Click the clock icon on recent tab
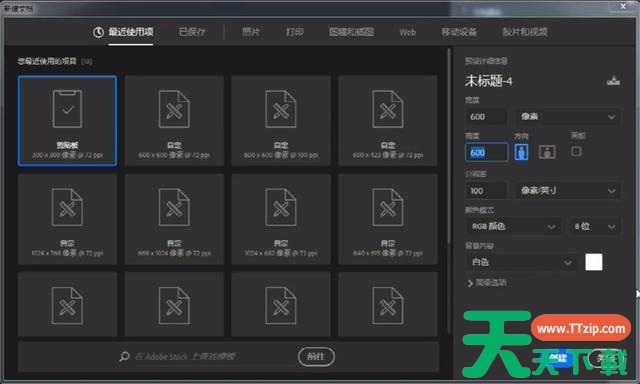 click(x=98, y=32)
